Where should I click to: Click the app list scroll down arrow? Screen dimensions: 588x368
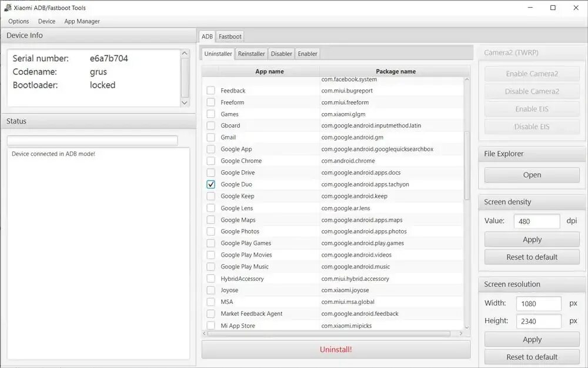(467, 327)
